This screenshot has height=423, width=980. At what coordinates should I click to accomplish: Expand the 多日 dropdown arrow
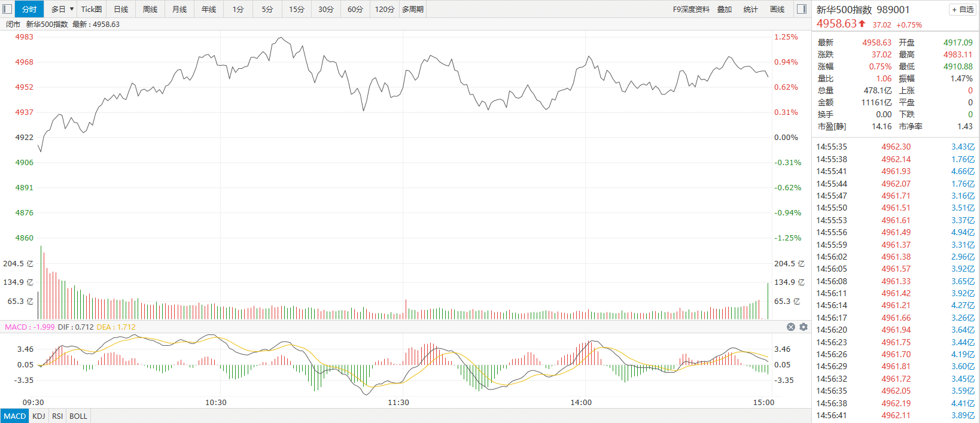pos(72,9)
